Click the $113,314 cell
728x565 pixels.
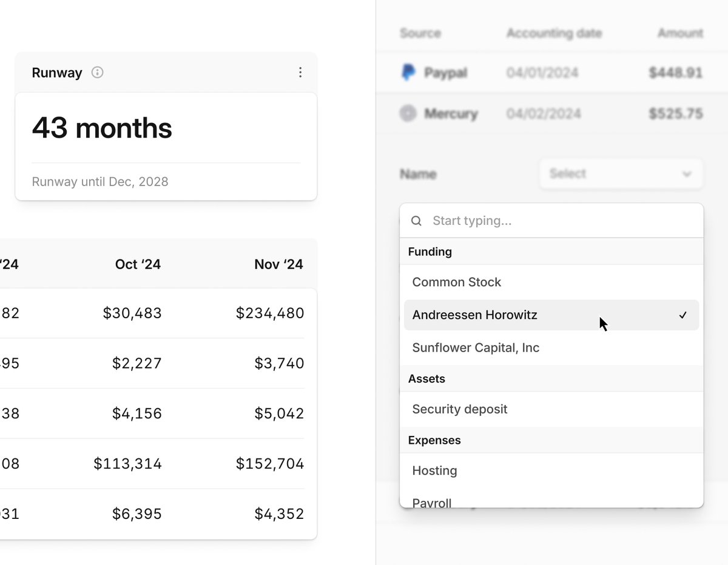(x=128, y=464)
